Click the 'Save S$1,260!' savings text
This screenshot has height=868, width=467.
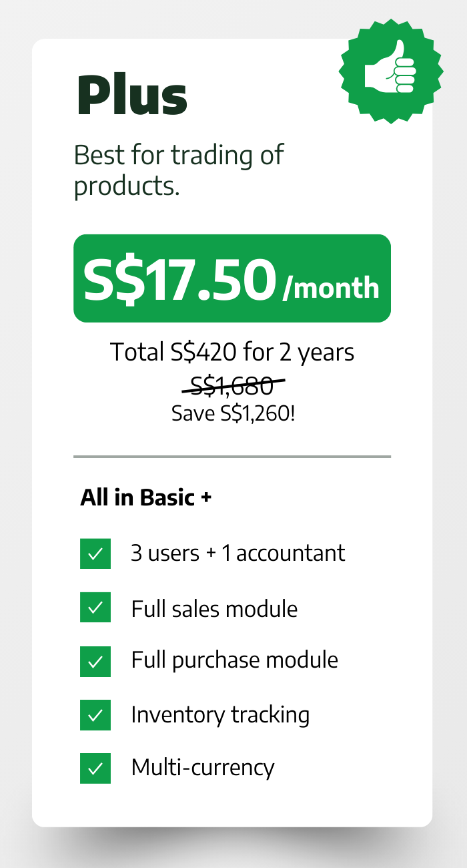(x=233, y=413)
